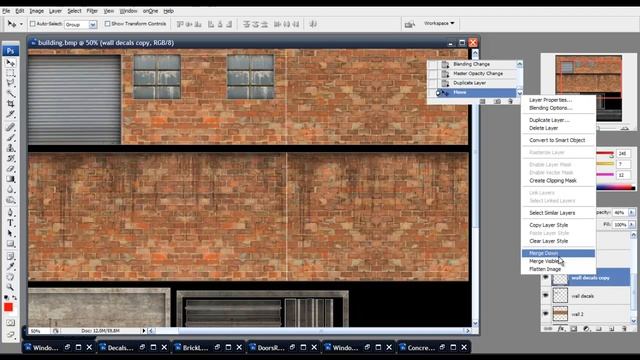Viewport: 640px width, 360px height.
Task: Choose Select Similar Layers
Action: pos(558,213)
